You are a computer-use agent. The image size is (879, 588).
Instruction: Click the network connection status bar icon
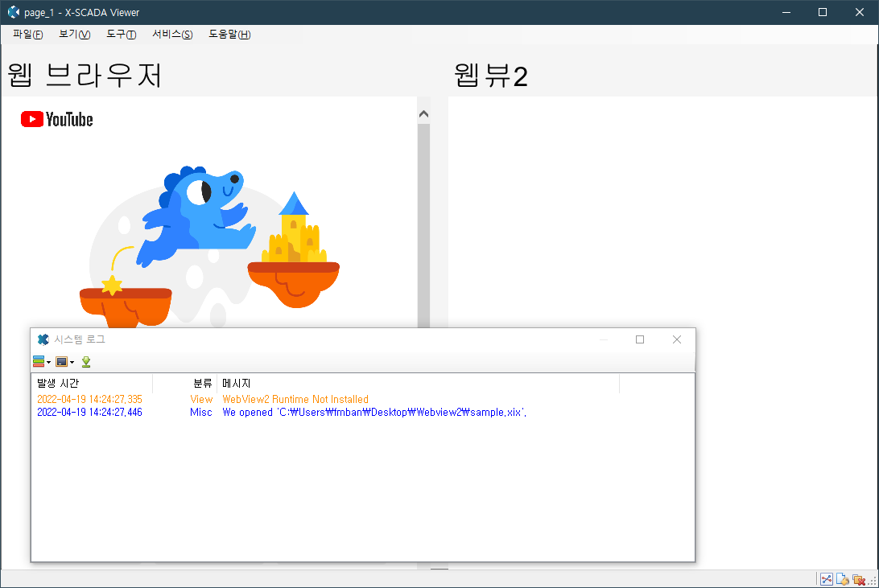click(827, 580)
